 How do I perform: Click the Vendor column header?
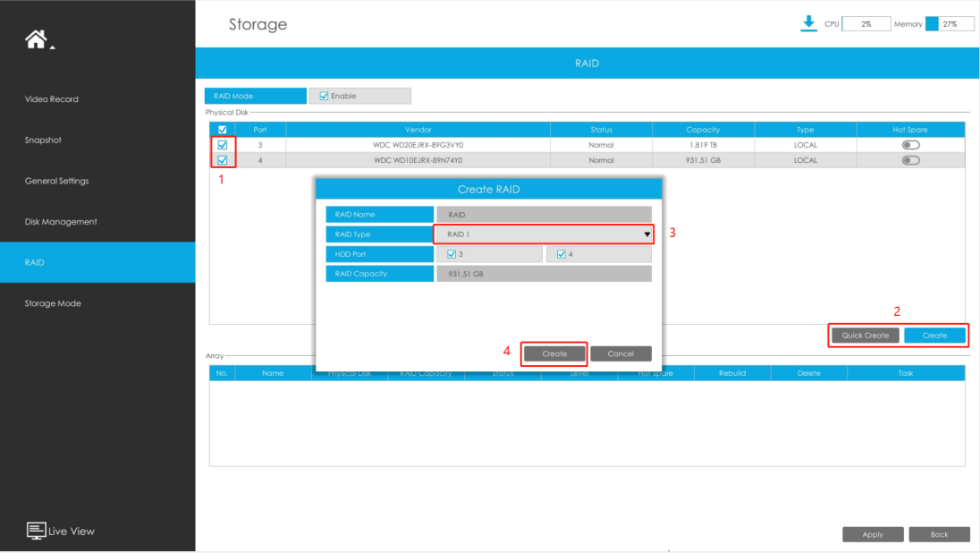click(418, 130)
